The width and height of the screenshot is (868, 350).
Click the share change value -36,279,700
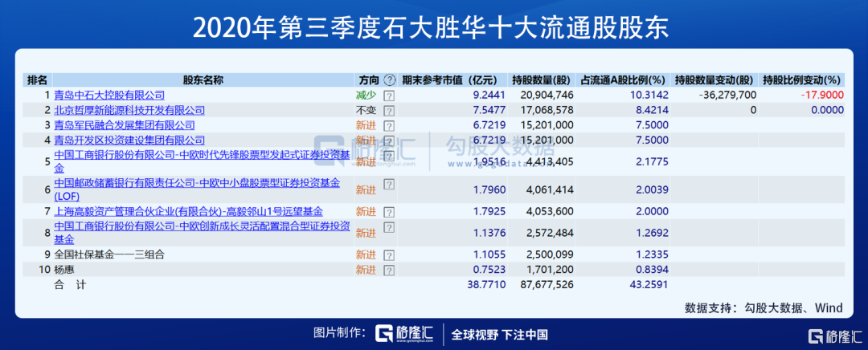[727, 95]
